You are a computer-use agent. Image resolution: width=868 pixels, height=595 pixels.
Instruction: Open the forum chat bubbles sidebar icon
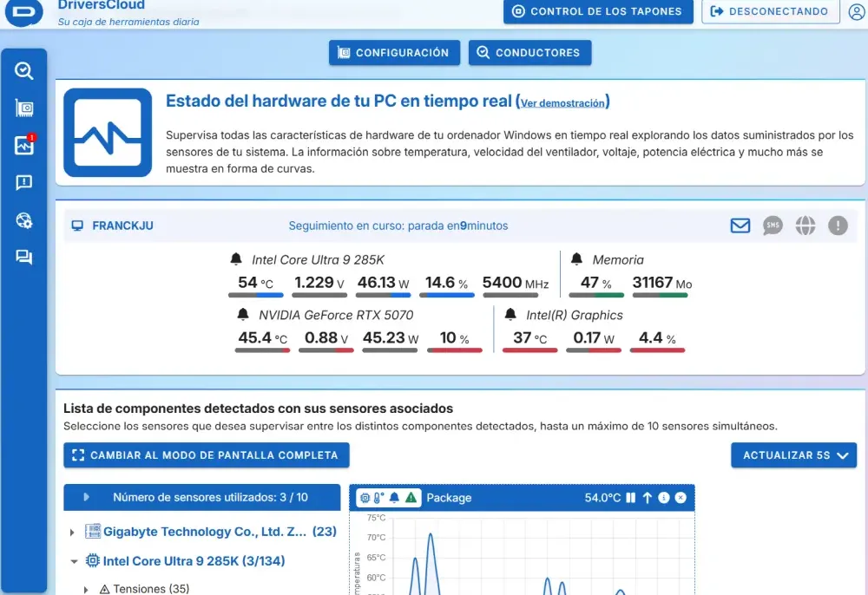tap(23, 257)
